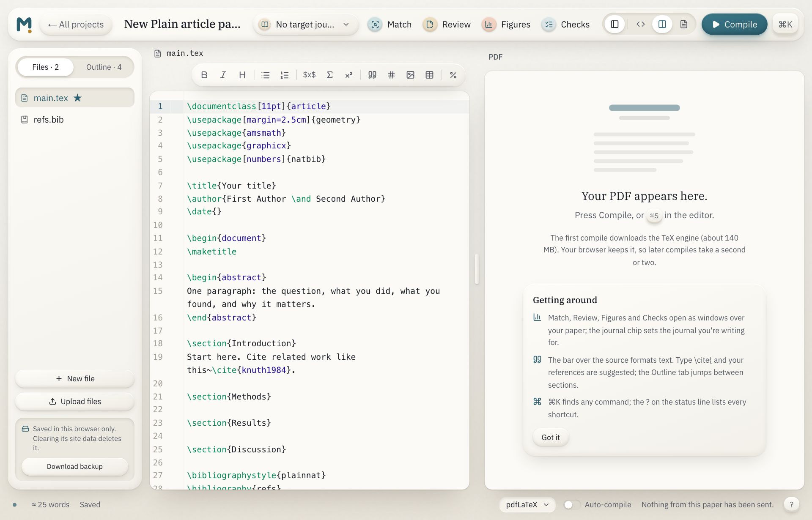Switch to source-only code view
The width and height of the screenshot is (812, 520).
click(x=640, y=24)
